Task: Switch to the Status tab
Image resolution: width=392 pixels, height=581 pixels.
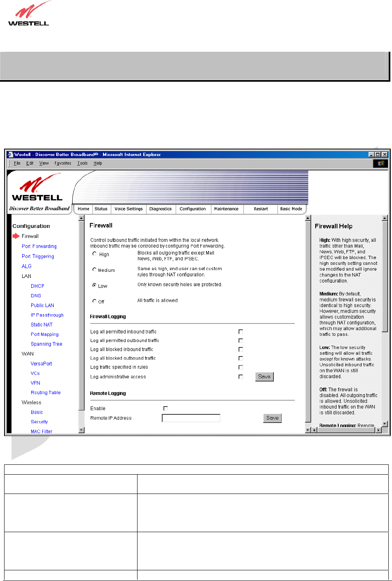Action: 101,209
